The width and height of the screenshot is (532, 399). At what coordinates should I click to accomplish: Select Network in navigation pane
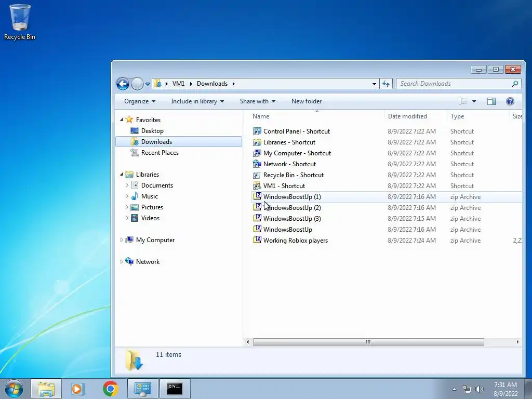tap(148, 262)
